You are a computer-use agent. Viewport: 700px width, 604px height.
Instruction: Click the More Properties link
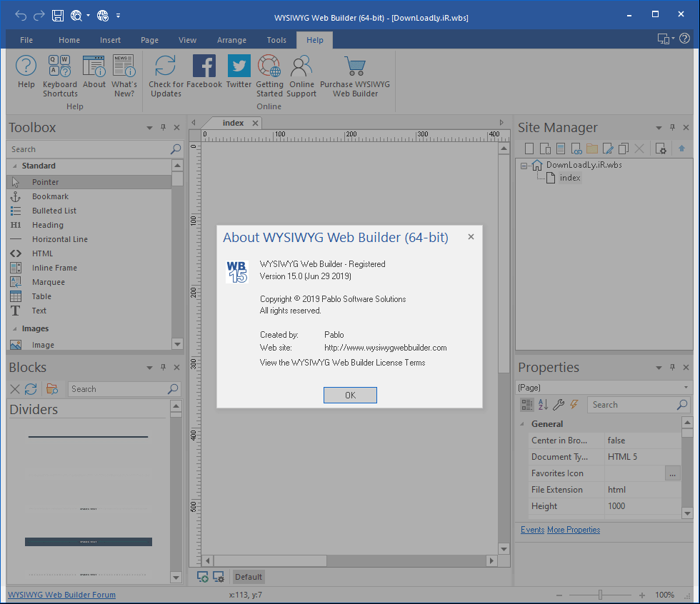[x=574, y=530]
